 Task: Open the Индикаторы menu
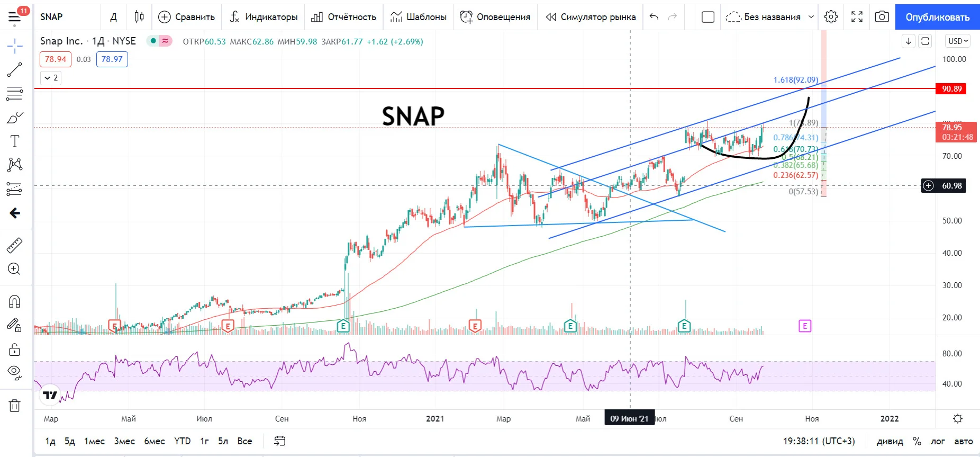coord(264,17)
